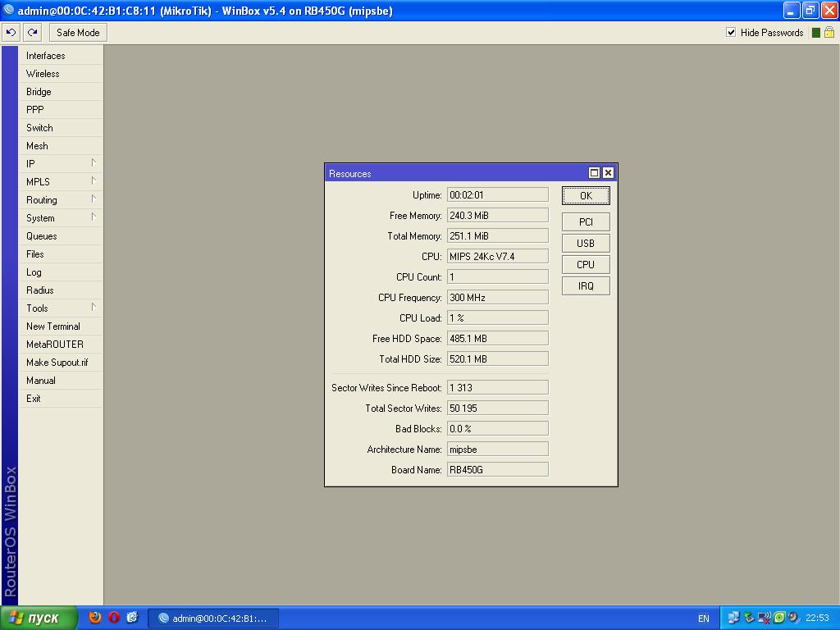This screenshot has height=630, width=840.
Task: Click the Total Memory value field
Action: tap(498, 235)
